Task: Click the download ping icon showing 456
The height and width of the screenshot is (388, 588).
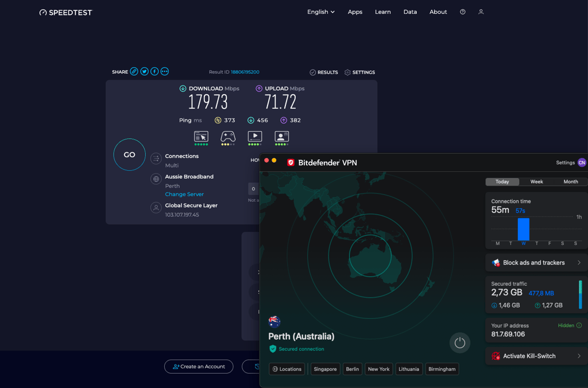Action: pos(250,121)
